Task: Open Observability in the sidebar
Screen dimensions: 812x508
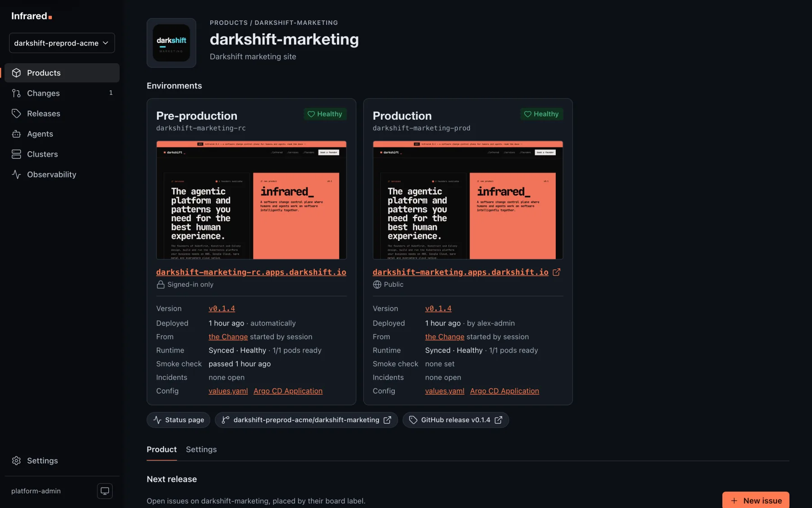Action: [x=62, y=174]
